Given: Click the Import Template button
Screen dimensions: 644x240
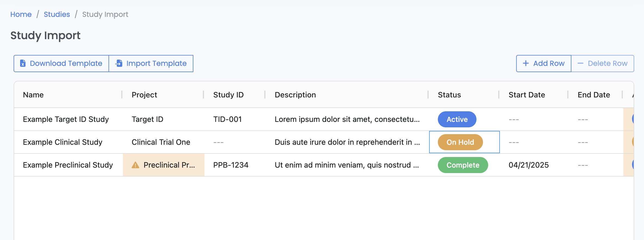Looking at the screenshot, I should click(151, 63).
